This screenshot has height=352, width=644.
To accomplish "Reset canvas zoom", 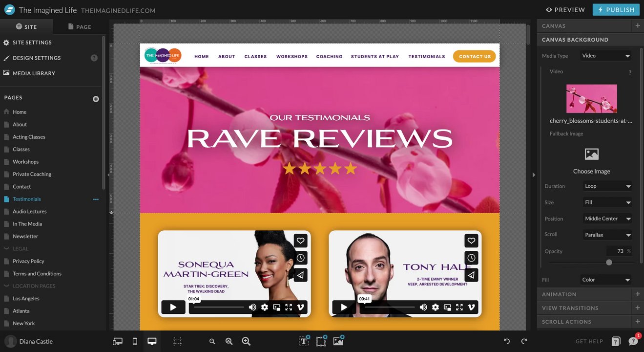I will (x=229, y=342).
